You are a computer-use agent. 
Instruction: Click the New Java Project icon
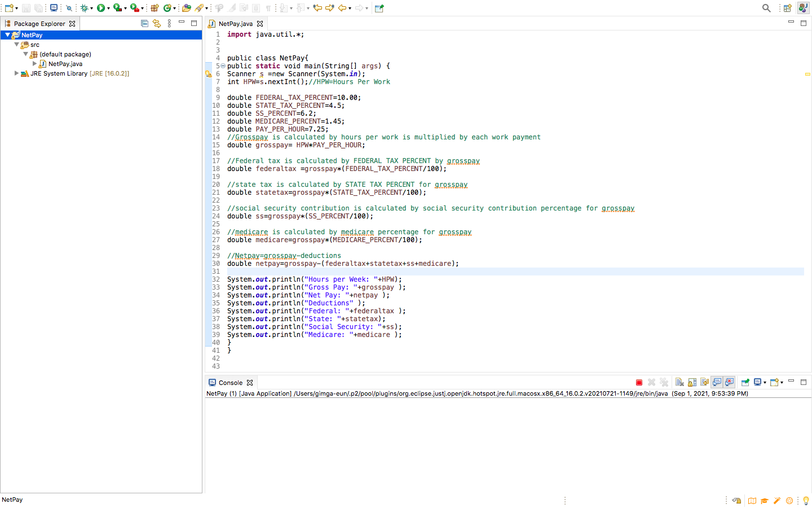pos(153,8)
